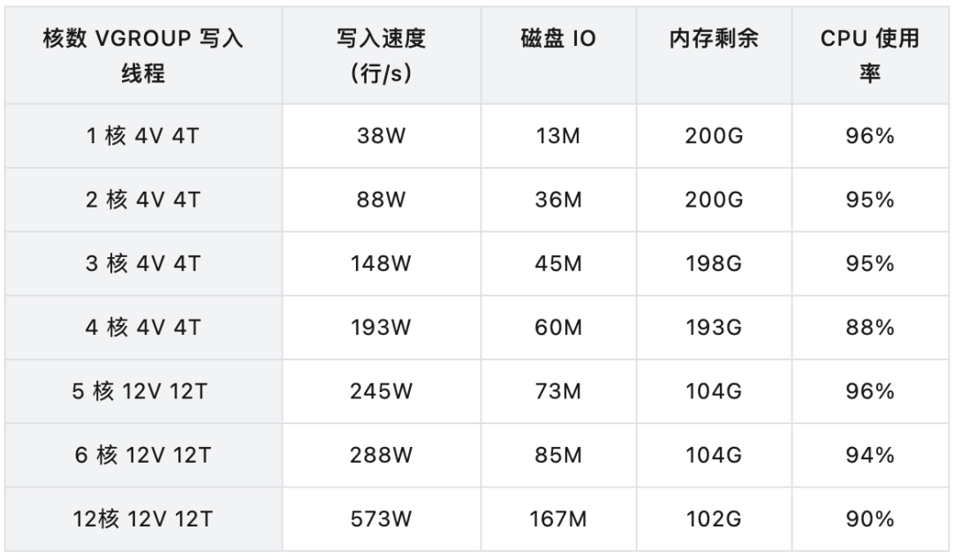The width and height of the screenshot is (954, 560).
Task: Click the 73M disk IO cell
Action: pos(558,391)
